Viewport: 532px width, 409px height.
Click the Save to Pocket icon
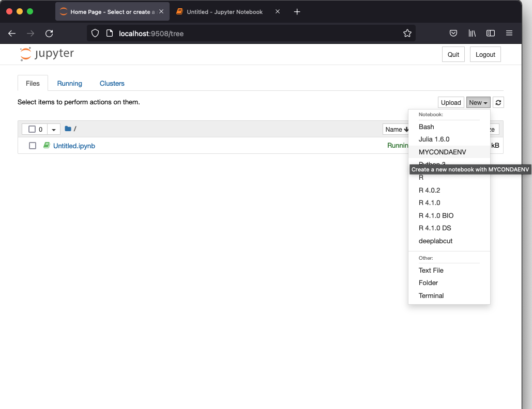(x=453, y=34)
